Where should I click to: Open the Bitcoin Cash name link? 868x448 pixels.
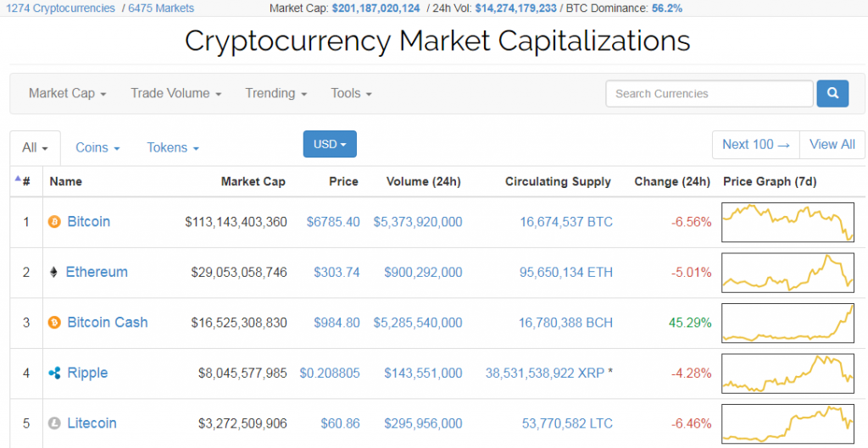click(x=108, y=323)
